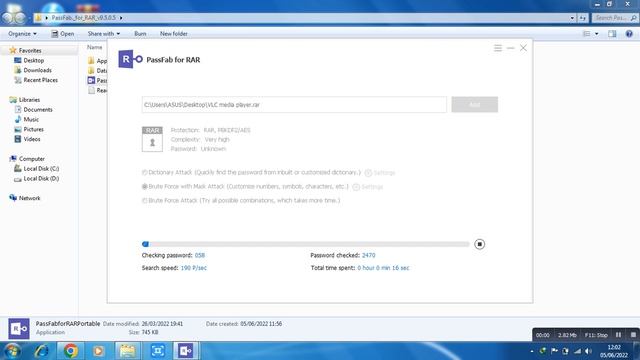Open File Explorer taskbar icon
640x360 pixels.
point(127,351)
